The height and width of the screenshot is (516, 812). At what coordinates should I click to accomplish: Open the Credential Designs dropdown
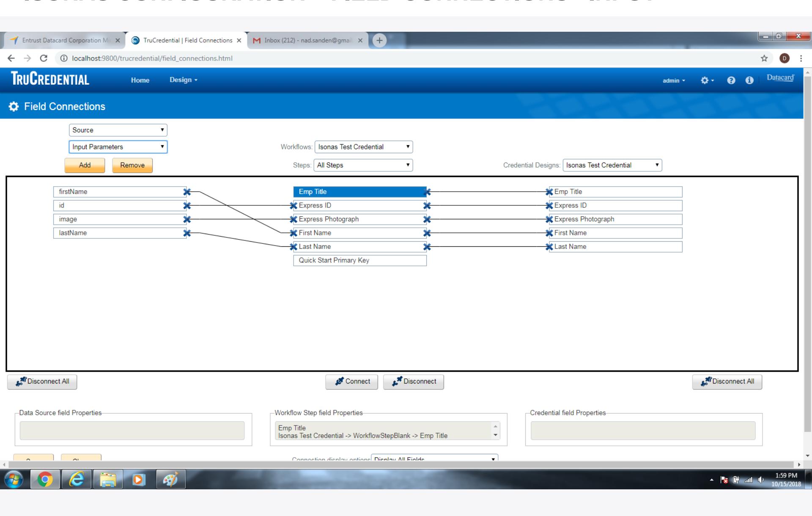tap(612, 165)
